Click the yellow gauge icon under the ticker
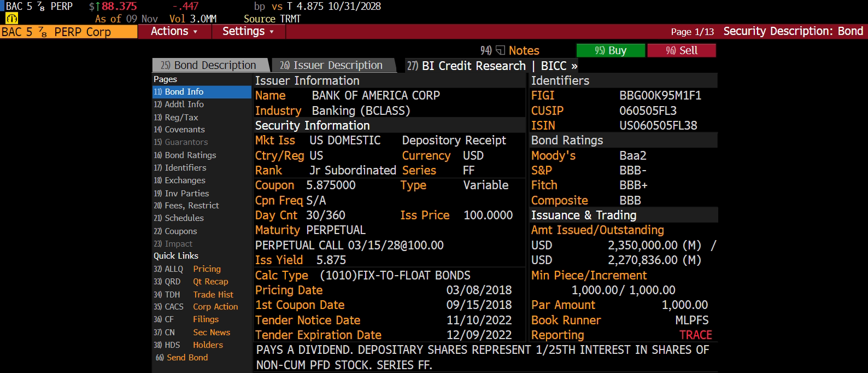Image resolution: width=868 pixels, height=373 pixels. (11, 19)
